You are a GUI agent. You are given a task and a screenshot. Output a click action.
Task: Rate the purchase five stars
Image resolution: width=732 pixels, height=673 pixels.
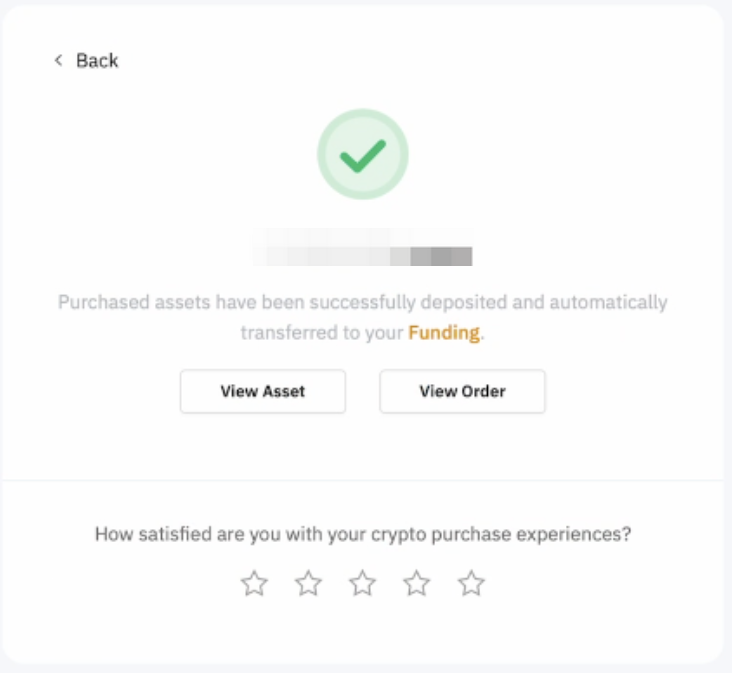[x=471, y=583]
